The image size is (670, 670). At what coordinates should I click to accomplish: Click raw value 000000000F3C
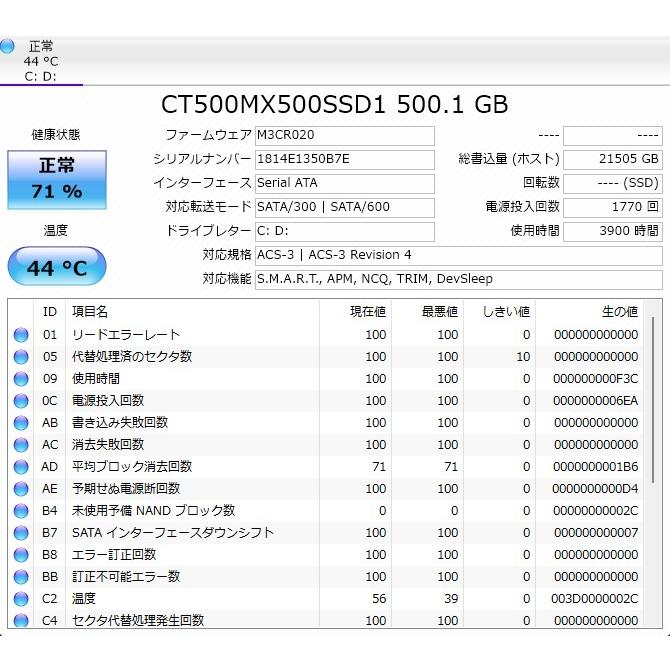pyautogui.click(x=596, y=379)
